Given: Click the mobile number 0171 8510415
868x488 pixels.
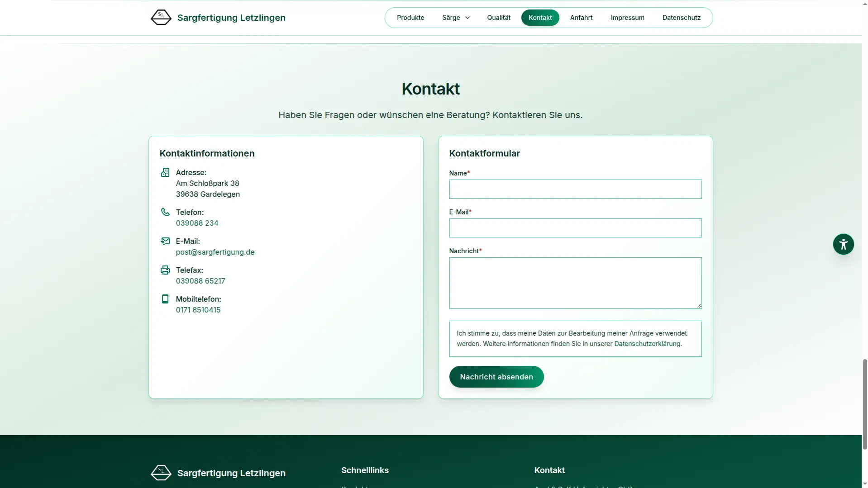Looking at the screenshot, I should click(198, 310).
